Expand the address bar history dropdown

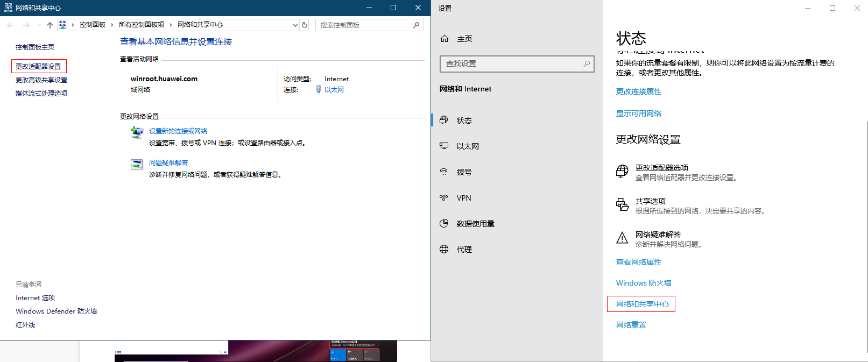pyautogui.click(x=295, y=25)
